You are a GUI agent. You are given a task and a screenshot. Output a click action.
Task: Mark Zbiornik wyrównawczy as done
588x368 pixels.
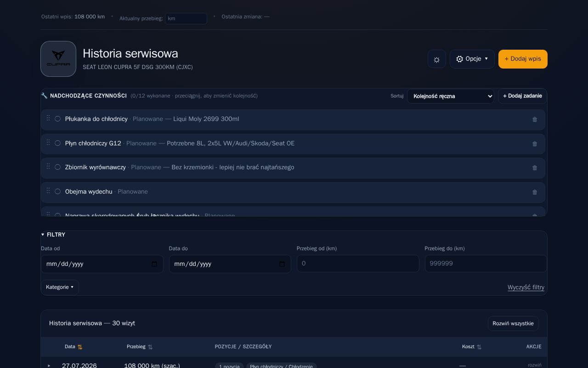[x=57, y=167]
